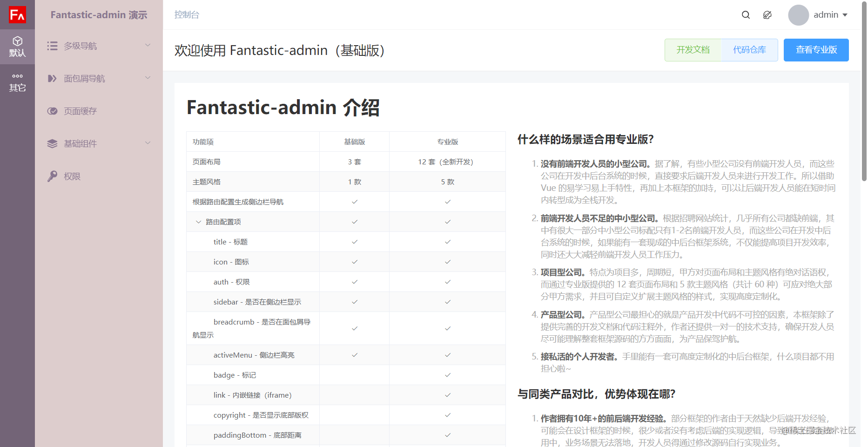This screenshot has width=868, height=447.
Task: Expand the 面包屑导航 menu chevron
Action: tap(148, 78)
